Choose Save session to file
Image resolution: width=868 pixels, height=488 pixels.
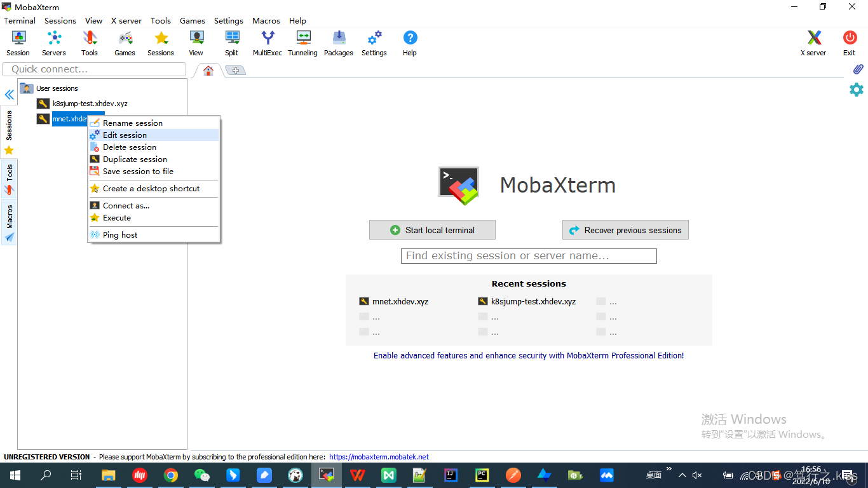(153, 172)
